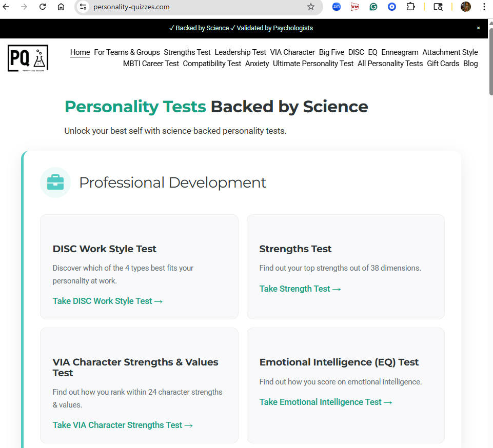Screen dimensions: 493x448
Task: View site information icon in address bar
Action: tap(83, 7)
